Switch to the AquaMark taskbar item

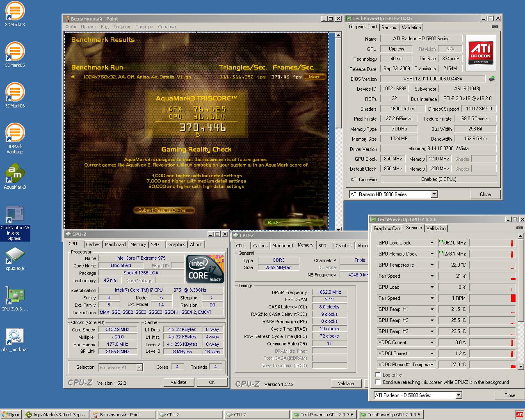point(56,414)
